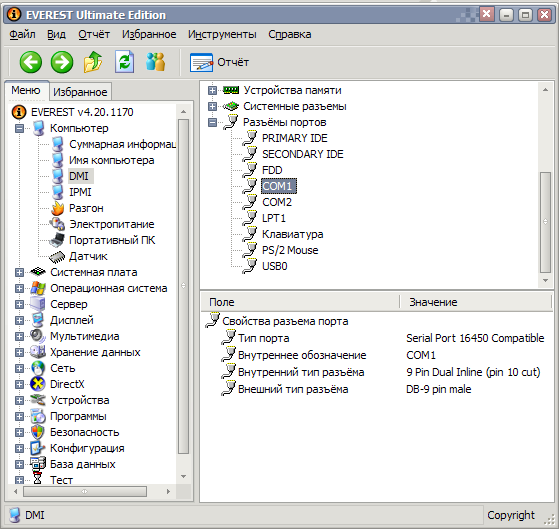Click the left tree scroll-down arrow
Screen dimensions: 559x529
pyautogui.click(x=184, y=476)
